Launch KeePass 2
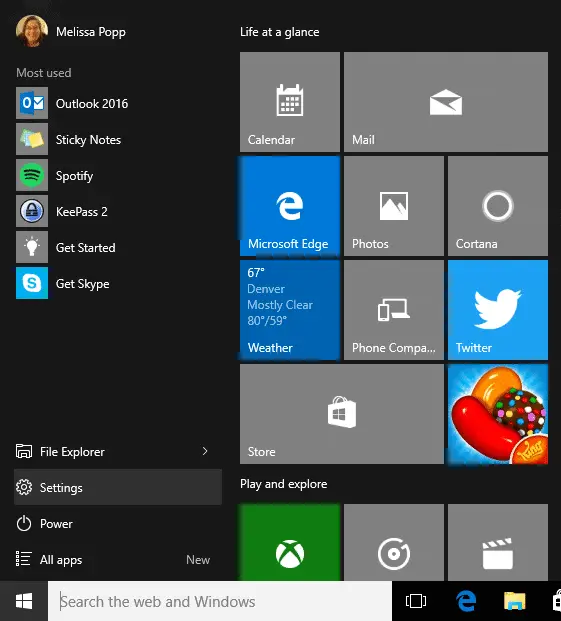Image resolution: width=561 pixels, height=621 pixels. tap(118, 211)
